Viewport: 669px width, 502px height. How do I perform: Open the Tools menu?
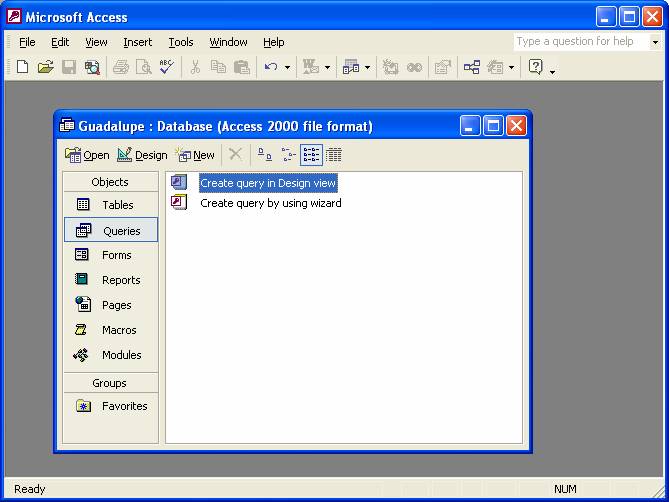tap(181, 42)
